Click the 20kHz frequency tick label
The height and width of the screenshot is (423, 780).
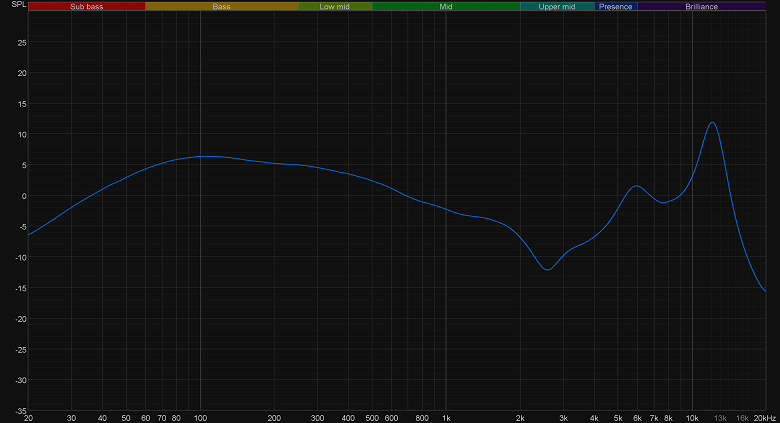click(765, 418)
